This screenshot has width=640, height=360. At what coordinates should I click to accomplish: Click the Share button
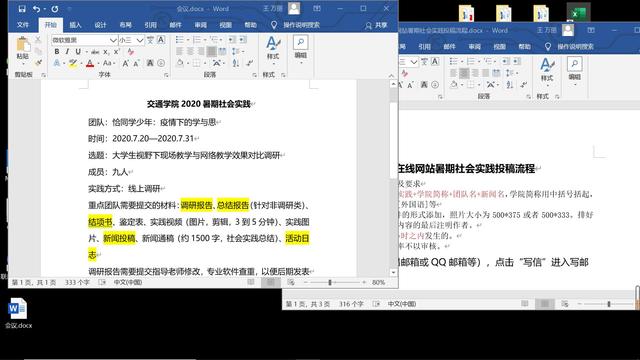click(x=377, y=25)
